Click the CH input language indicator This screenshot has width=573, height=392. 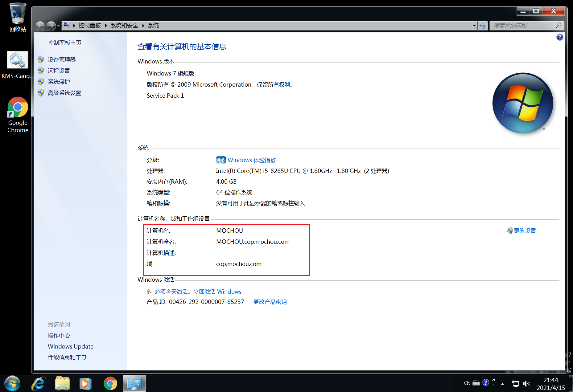pyautogui.click(x=467, y=383)
